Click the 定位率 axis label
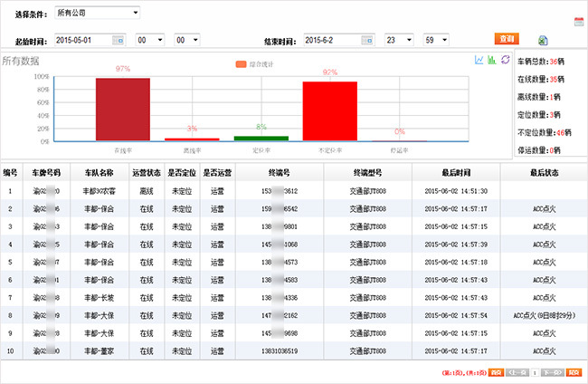This screenshot has width=588, height=384. [x=261, y=150]
